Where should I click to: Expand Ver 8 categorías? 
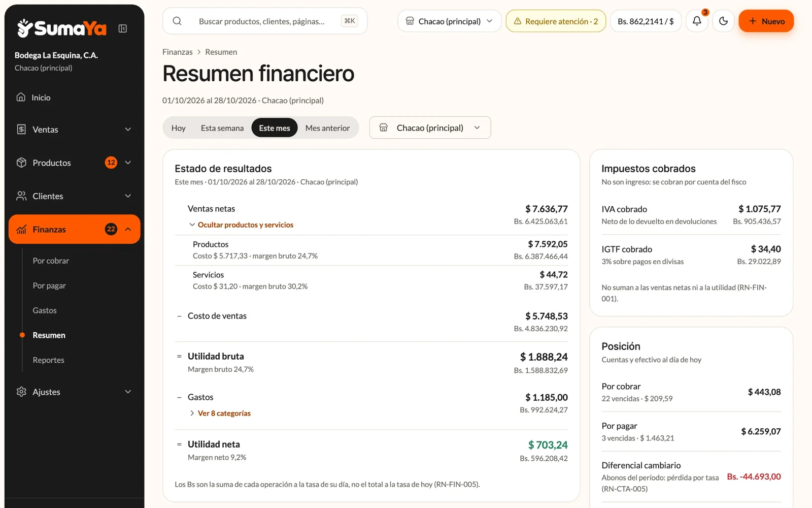(x=220, y=413)
